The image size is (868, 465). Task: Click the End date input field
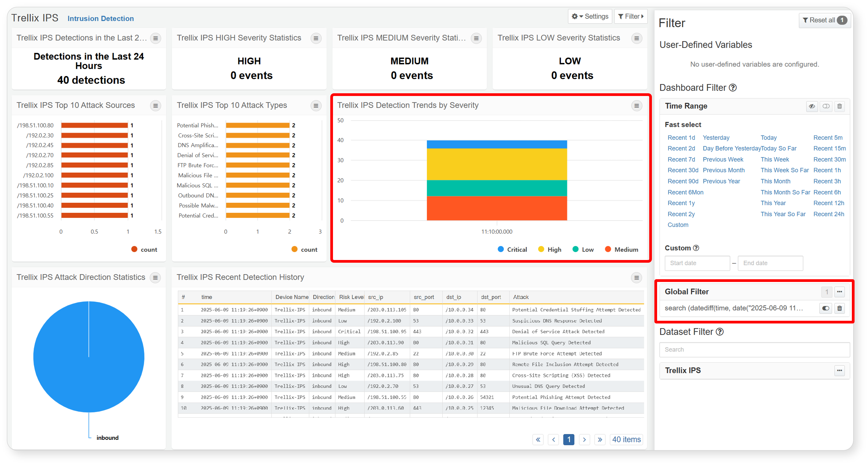point(770,263)
